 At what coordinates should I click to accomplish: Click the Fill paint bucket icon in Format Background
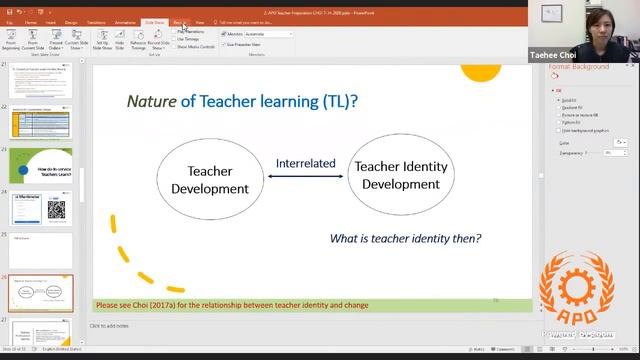click(554, 76)
